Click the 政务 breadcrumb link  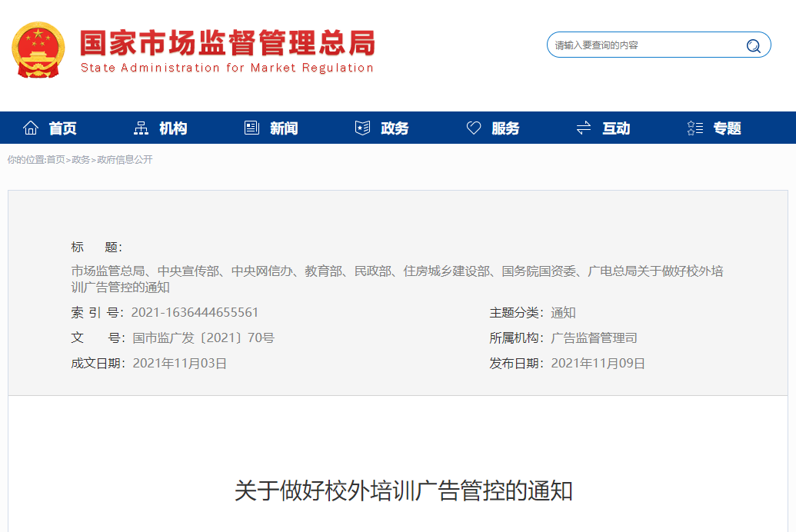pos(81,160)
